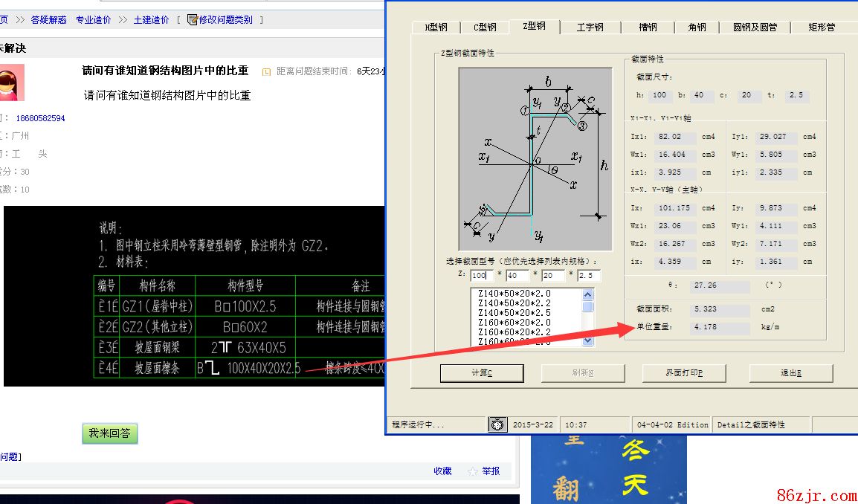Click the 退出E button
Viewport: 858px width, 504px height.
click(790, 373)
